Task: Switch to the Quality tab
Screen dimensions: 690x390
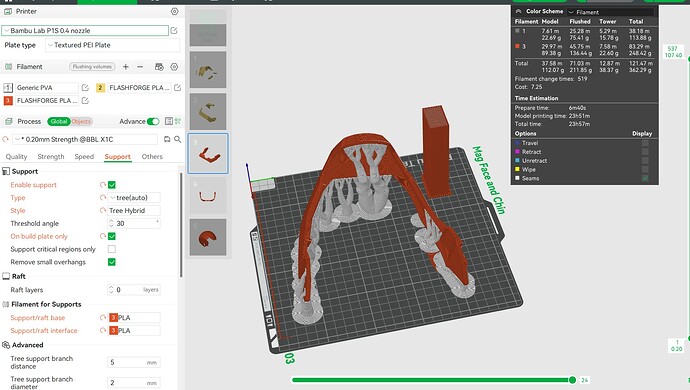Action: click(16, 157)
